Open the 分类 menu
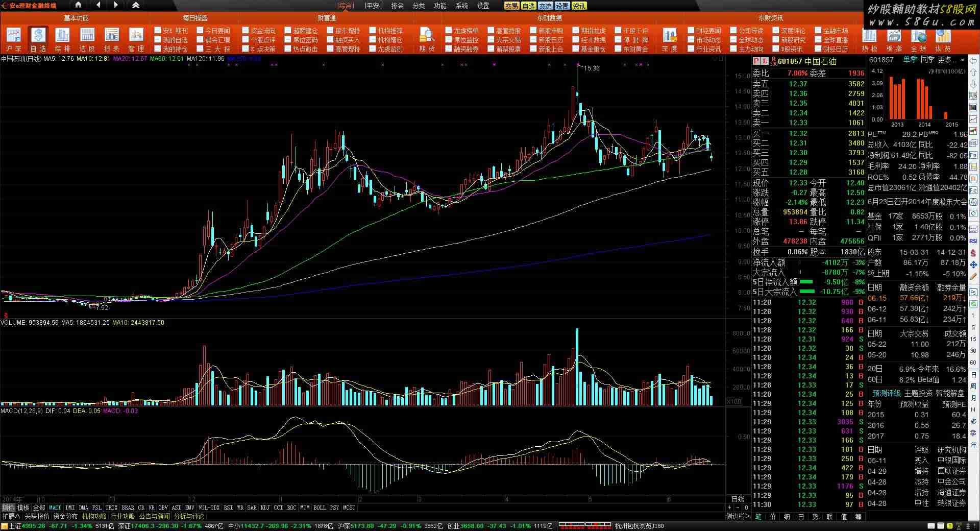The height and width of the screenshot is (531, 980). [419, 6]
